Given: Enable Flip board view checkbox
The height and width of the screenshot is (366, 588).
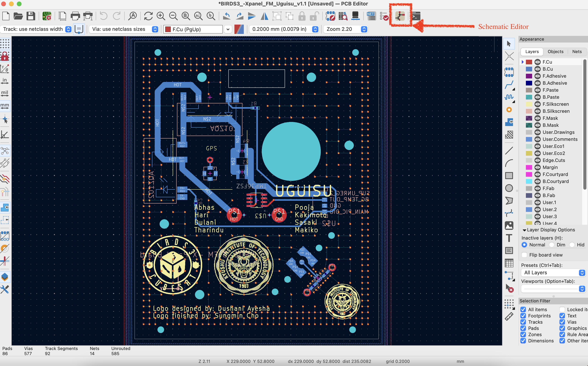Looking at the screenshot, I should (524, 255).
